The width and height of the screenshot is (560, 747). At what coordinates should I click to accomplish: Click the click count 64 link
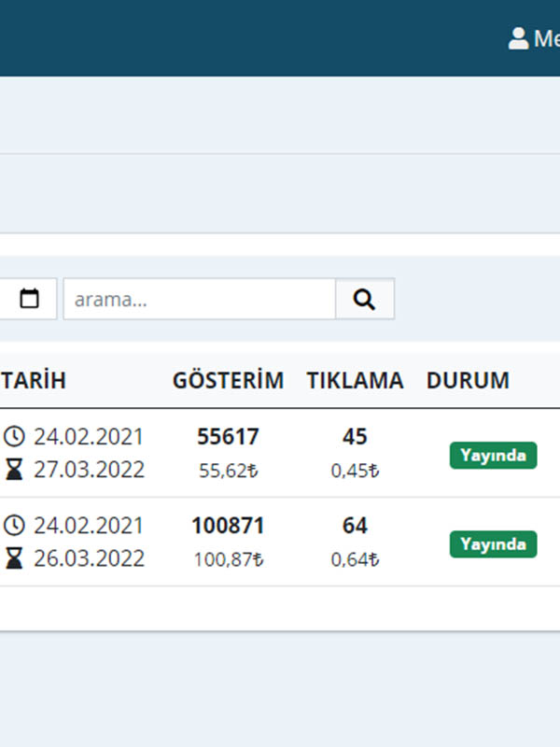pyautogui.click(x=355, y=524)
